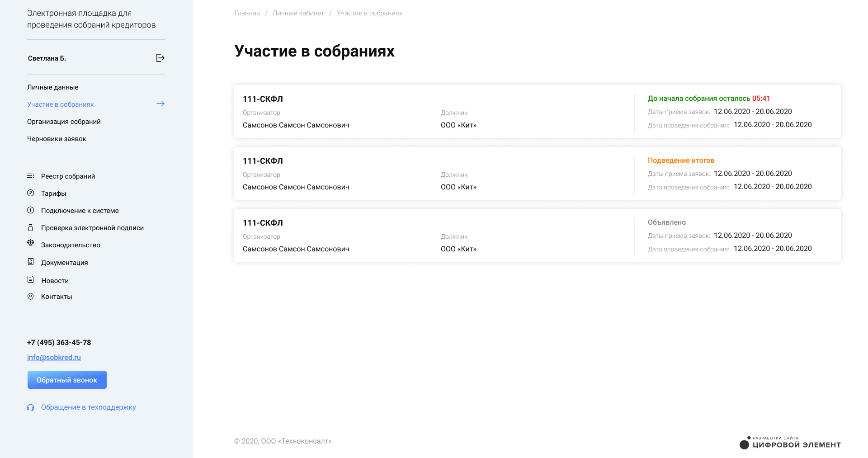Screen dimensions: 868x458
Task: Click the newspaper icon for Новости
Action: (30, 279)
